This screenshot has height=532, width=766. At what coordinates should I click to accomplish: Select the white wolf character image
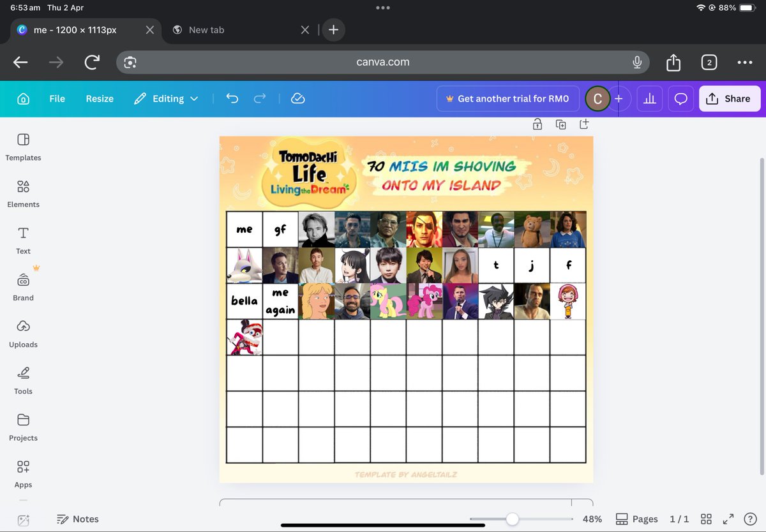pos(244,265)
